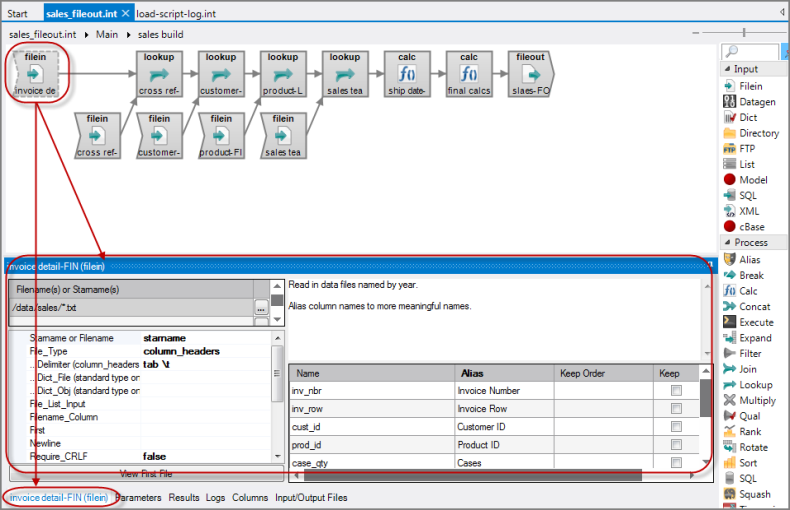
Task: Select the customer filein node
Action: pos(159,136)
